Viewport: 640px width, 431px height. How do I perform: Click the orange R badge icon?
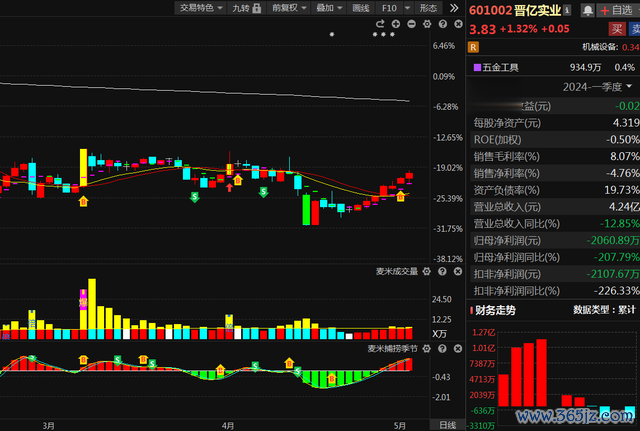[x=473, y=47]
